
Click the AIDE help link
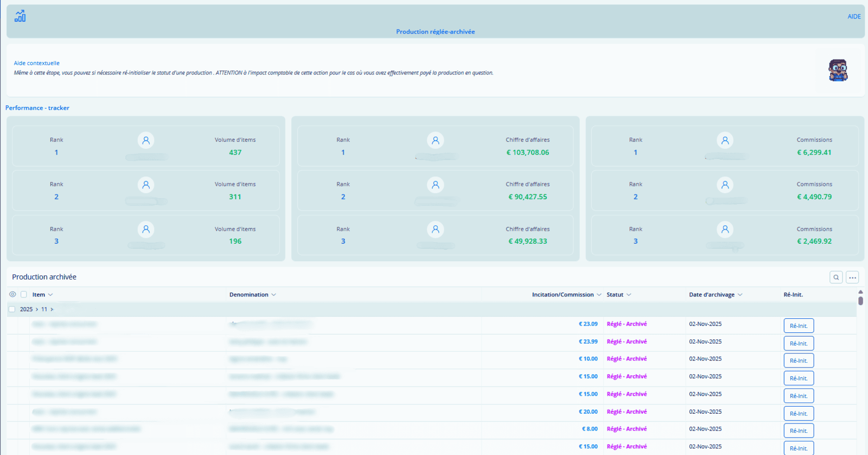pyautogui.click(x=854, y=17)
